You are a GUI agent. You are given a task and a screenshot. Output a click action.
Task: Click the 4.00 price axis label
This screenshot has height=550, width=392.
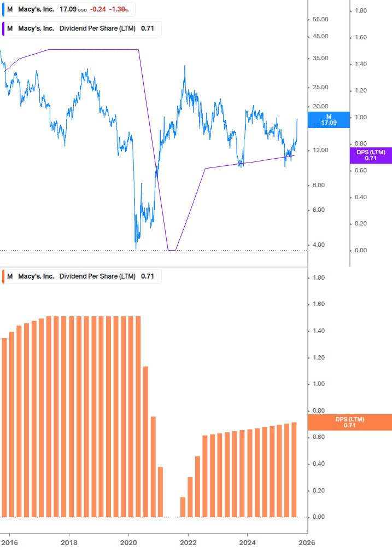pyautogui.click(x=319, y=245)
